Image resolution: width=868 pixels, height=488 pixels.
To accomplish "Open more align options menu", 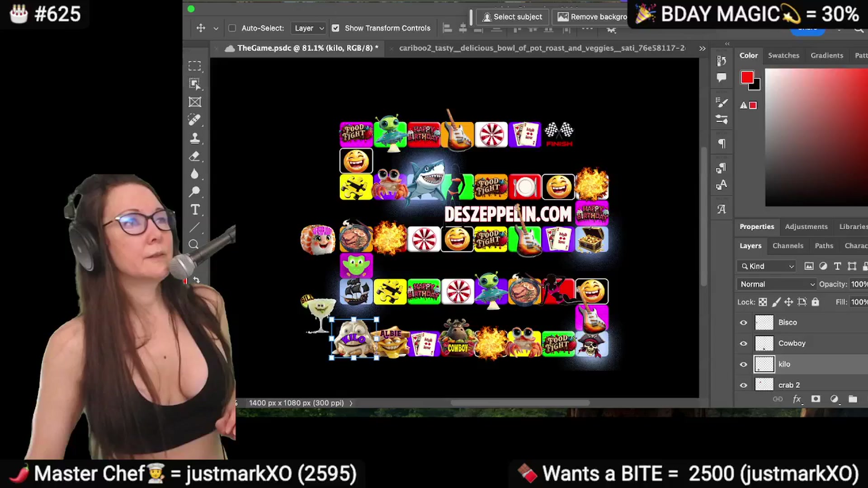I will click(587, 28).
